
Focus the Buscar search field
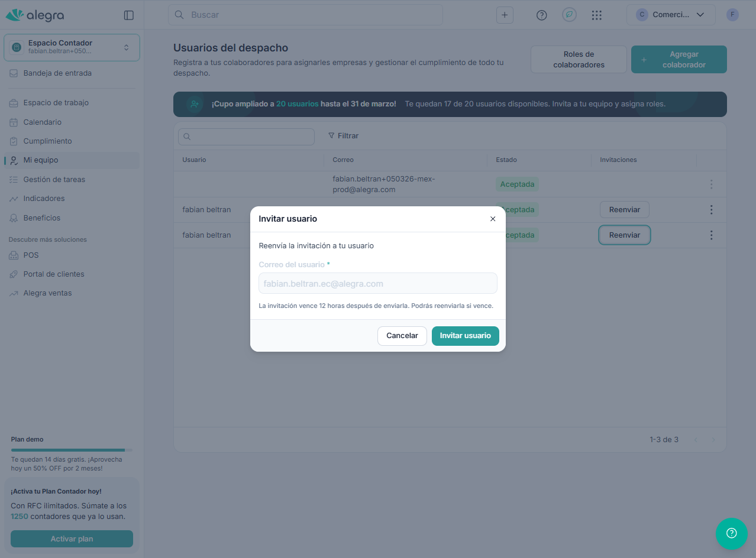[314, 15]
